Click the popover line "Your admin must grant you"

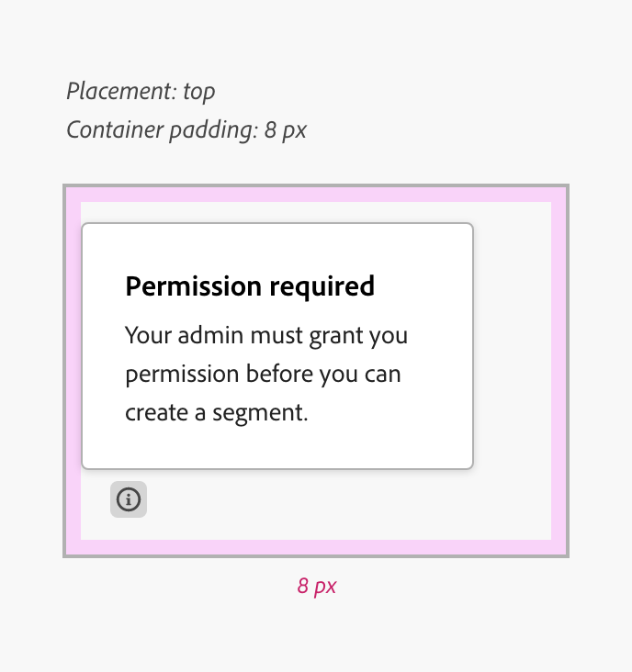(x=266, y=335)
